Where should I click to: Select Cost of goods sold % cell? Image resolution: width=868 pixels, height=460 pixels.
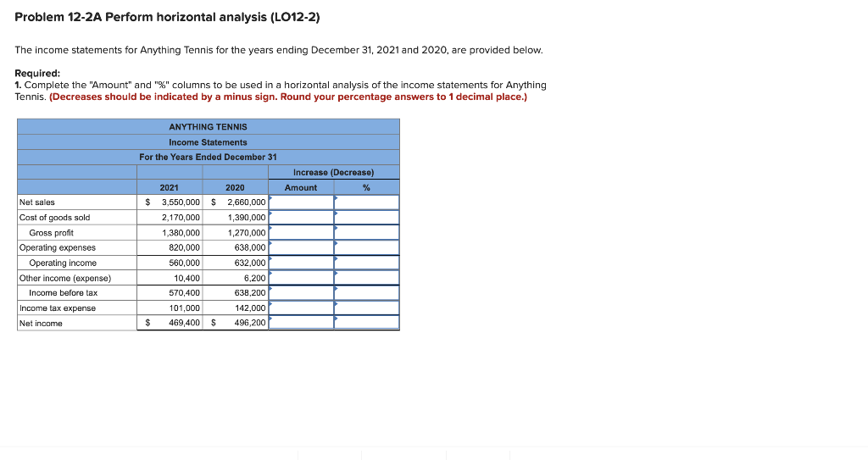point(366,218)
